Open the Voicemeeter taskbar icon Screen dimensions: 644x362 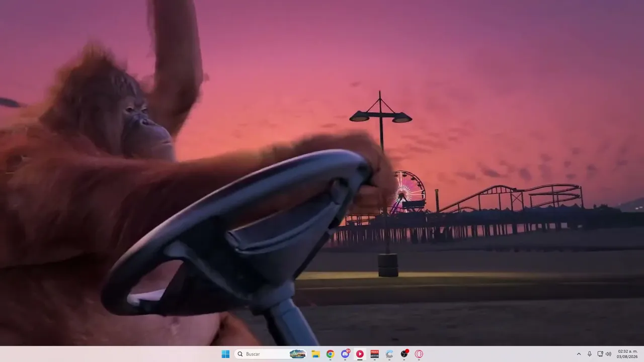pyautogui.click(x=374, y=354)
